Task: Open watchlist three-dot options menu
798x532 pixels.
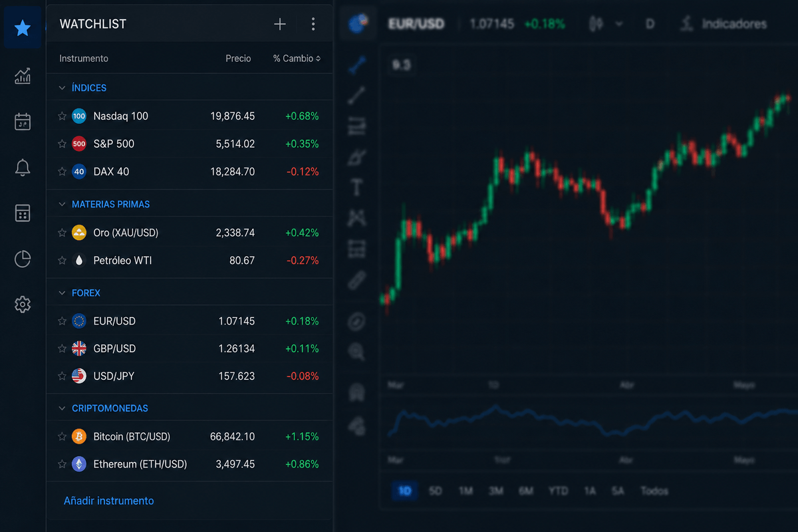Action: pos(313,24)
